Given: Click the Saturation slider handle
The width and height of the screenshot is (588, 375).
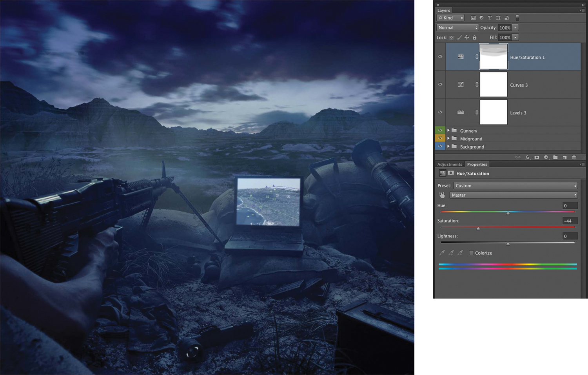Looking at the screenshot, I should (478, 228).
